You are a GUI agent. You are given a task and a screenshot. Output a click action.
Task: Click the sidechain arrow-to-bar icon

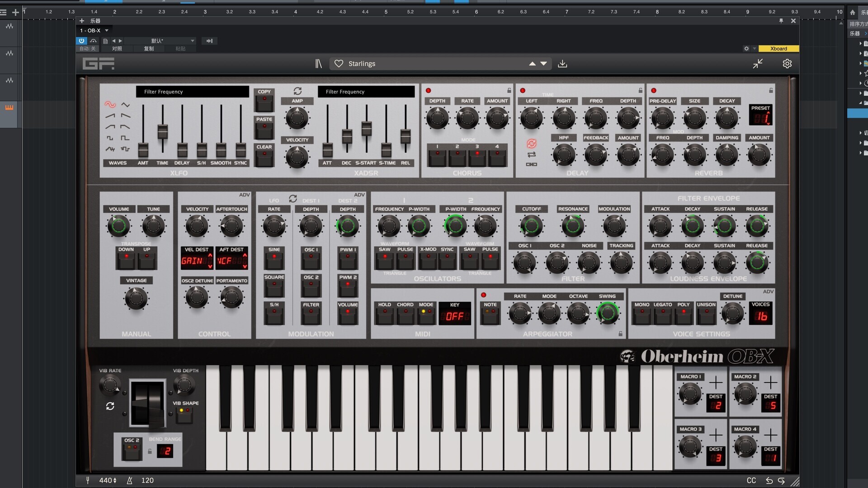pos(209,41)
